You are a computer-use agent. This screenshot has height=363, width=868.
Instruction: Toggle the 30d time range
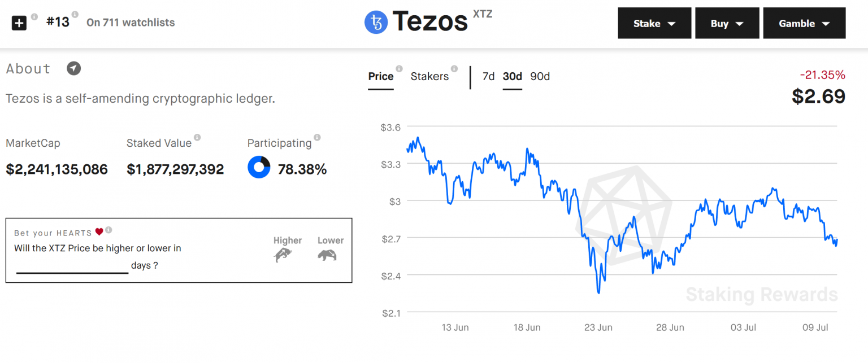click(x=512, y=76)
